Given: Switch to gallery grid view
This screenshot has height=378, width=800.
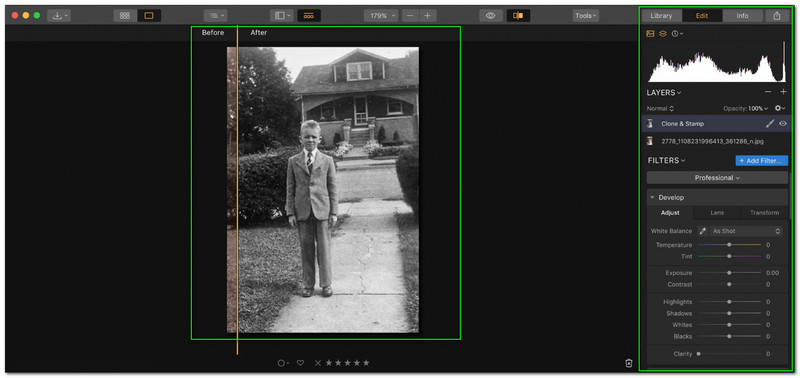Looking at the screenshot, I should pos(124,16).
